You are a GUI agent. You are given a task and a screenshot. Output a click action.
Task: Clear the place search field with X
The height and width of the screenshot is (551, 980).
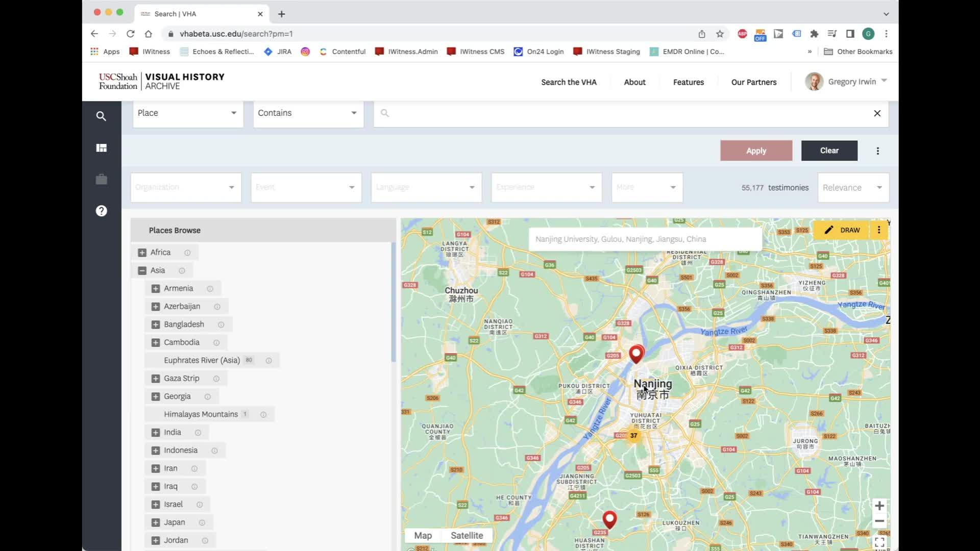[877, 113]
